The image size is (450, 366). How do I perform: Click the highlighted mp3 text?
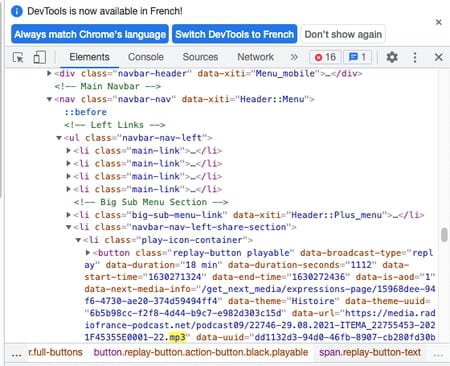[x=177, y=337]
